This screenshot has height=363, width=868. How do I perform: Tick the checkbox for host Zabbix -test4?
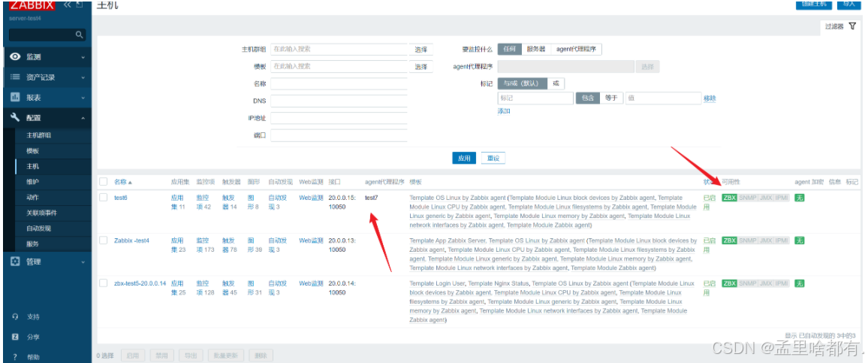tap(104, 240)
